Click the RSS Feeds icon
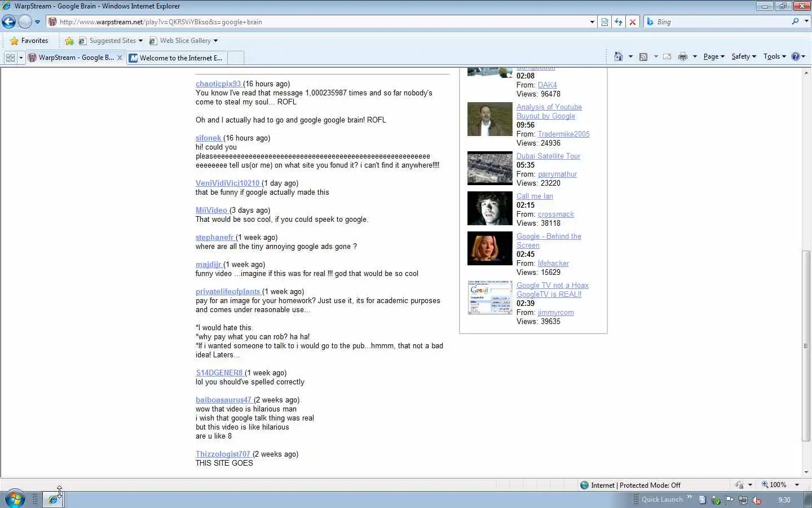The width and height of the screenshot is (812, 508). 643,56
